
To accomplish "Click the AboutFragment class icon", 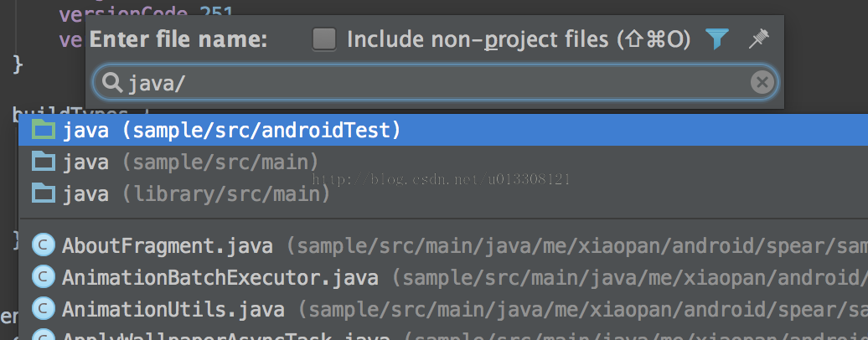I will tap(42, 246).
